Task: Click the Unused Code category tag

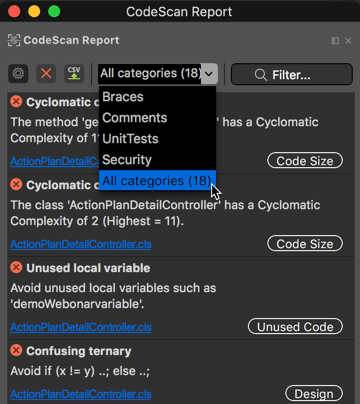Action: tap(295, 327)
